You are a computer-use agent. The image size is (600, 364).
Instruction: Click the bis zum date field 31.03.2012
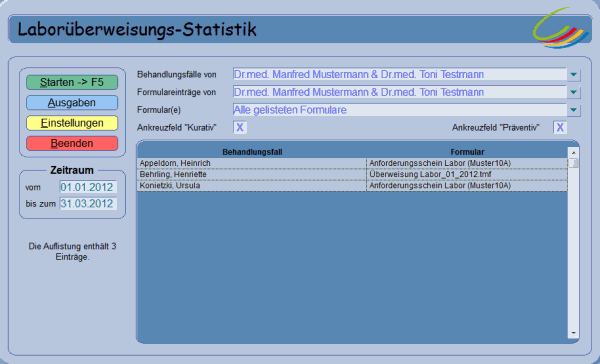click(88, 204)
